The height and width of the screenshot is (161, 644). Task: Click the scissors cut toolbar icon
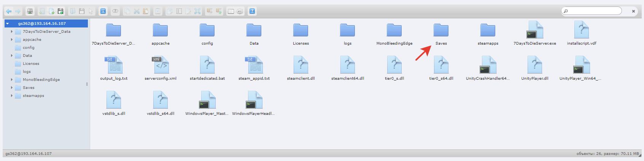click(137, 11)
